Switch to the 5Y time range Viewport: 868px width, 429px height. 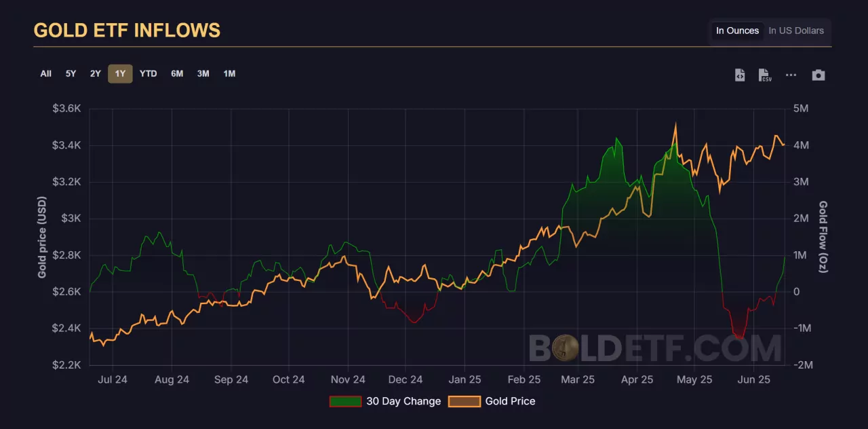pyautogui.click(x=71, y=73)
